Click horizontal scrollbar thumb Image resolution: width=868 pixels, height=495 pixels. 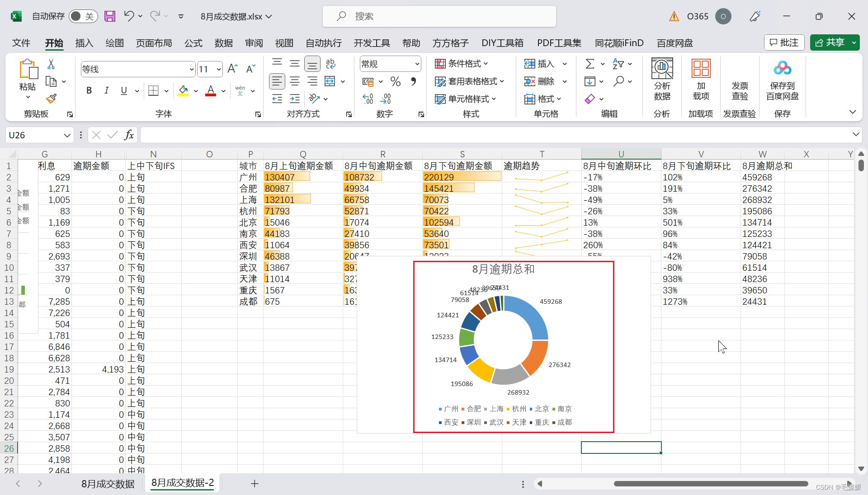tap(711, 484)
